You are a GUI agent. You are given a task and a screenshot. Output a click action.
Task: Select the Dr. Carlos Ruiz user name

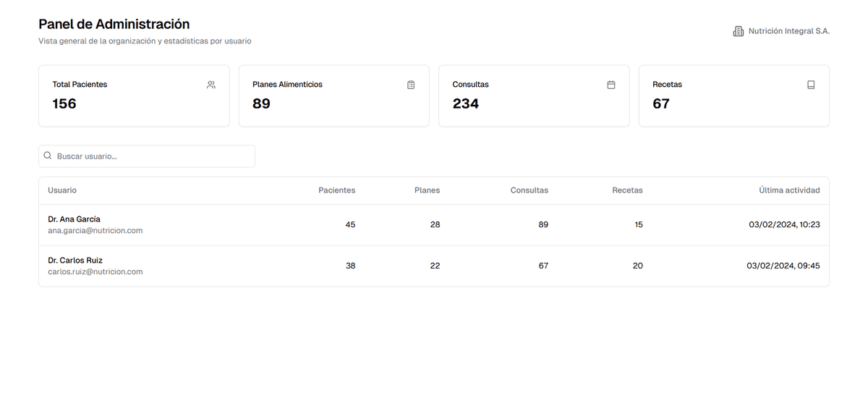[x=75, y=260]
